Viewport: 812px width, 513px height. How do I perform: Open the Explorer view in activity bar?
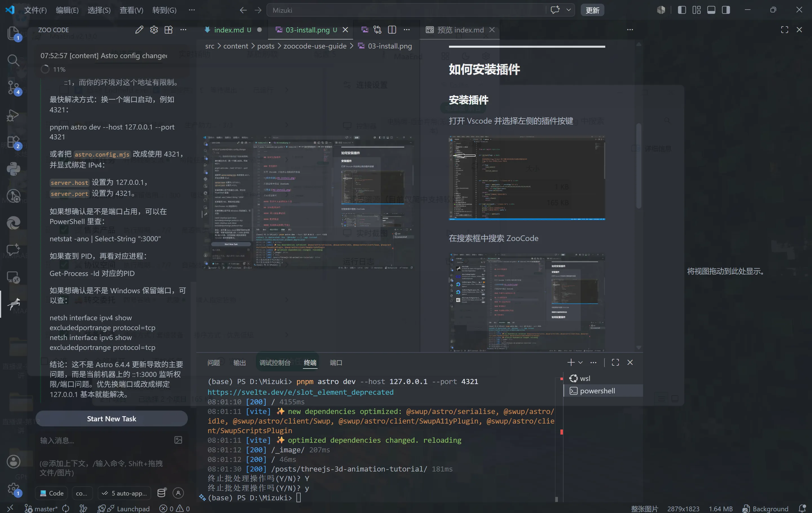[13, 33]
